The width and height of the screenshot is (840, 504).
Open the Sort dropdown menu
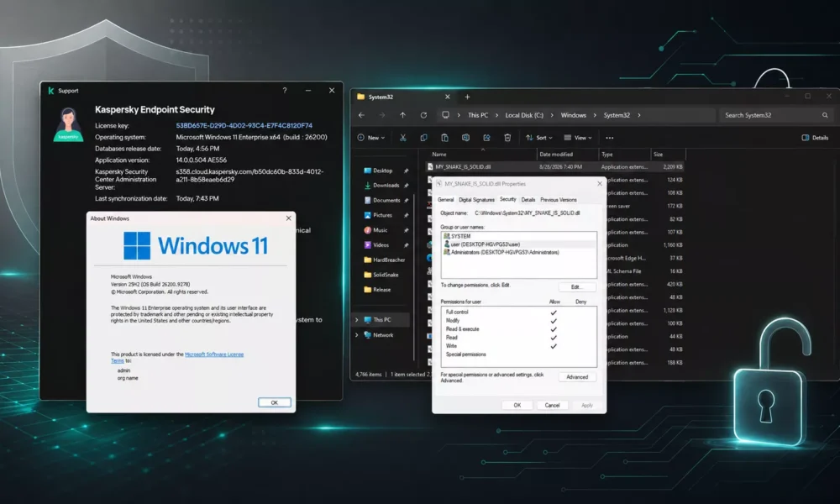click(539, 138)
